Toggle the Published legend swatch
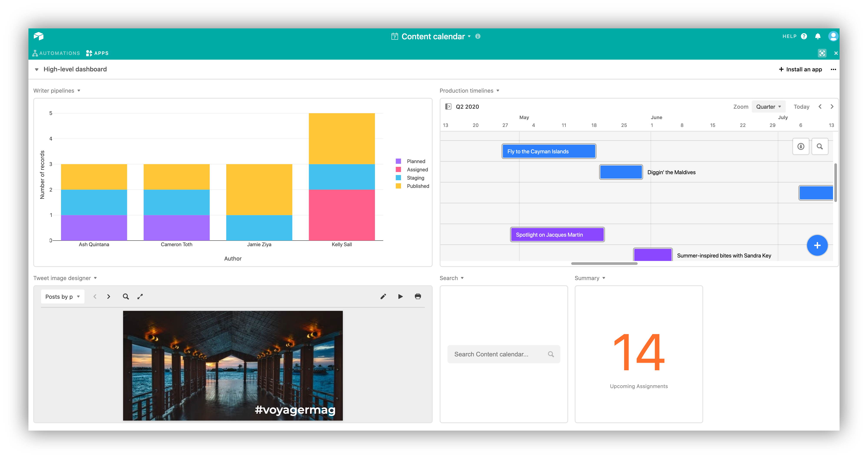Image resolution: width=868 pixels, height=459 pixels. point(398,186)
